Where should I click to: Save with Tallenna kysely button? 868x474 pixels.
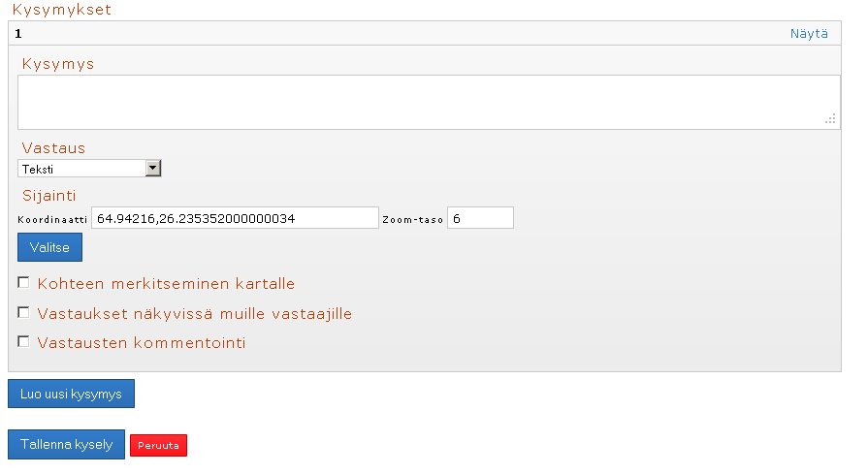[66, 444]
